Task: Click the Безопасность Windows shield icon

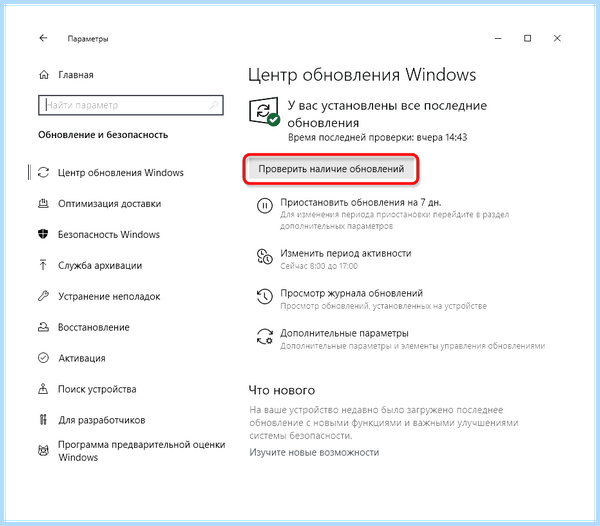Action: pos(43,234)
